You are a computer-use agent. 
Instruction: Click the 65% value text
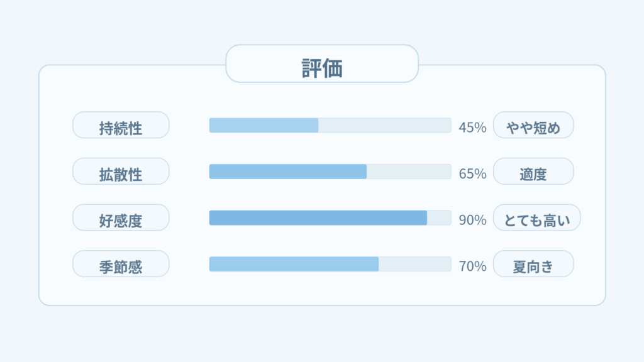tap(473, 172)
